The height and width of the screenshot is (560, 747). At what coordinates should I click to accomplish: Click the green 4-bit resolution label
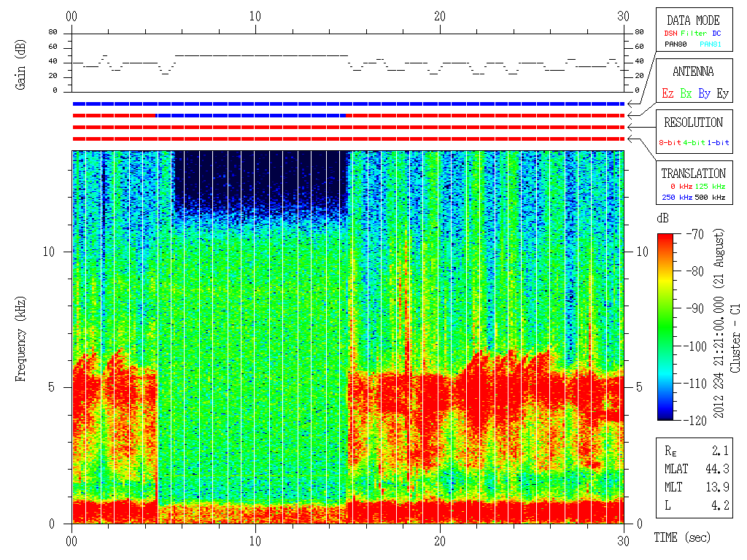695,143
